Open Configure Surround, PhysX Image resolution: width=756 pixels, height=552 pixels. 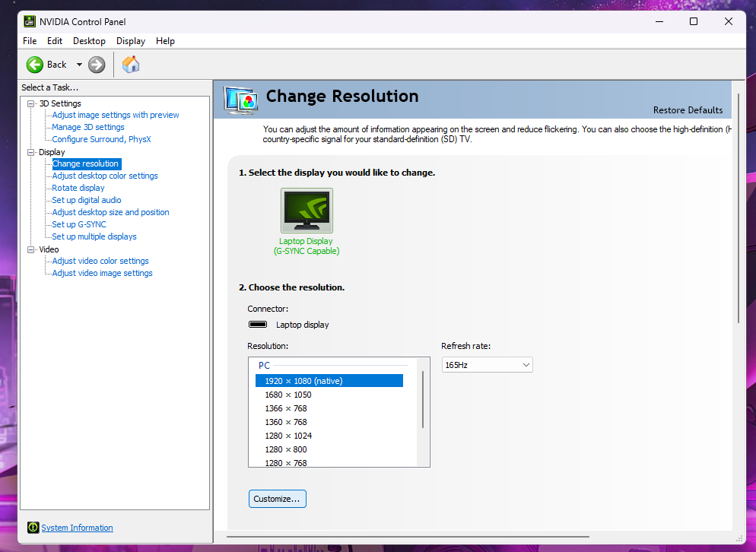101,139
